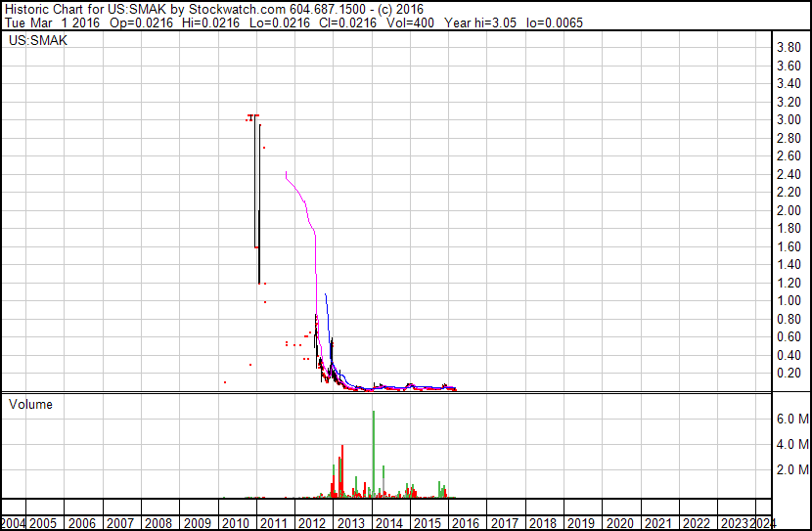Screen dimensions: 812x531
Task: Click the 0.20 price label on the price axis
Action: point(789,374)
